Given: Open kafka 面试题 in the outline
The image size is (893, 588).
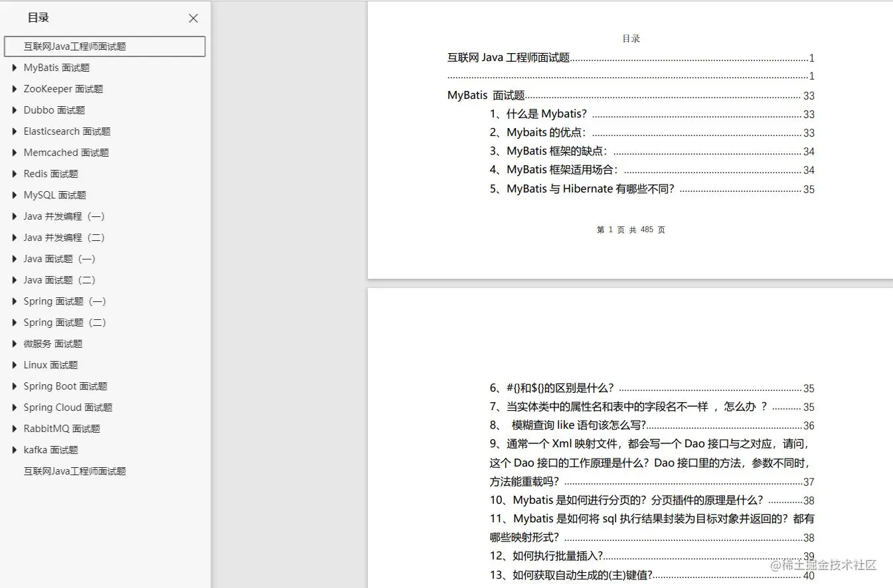Looking at the screenshot, I should point(51,450).
